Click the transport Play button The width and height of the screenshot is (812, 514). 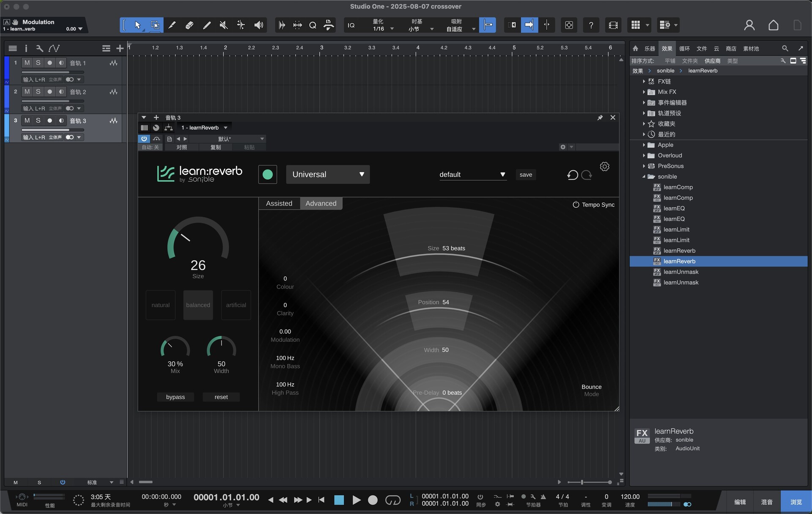coord(356,500)
